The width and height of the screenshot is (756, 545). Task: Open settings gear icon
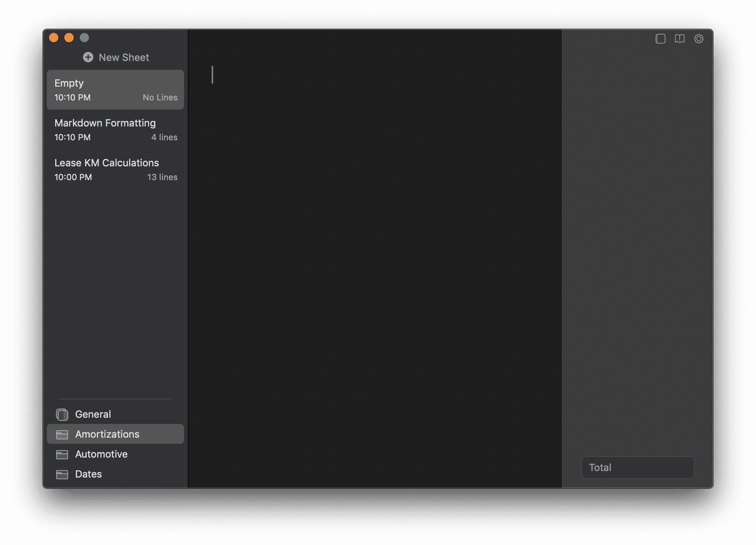pos(698,39)
